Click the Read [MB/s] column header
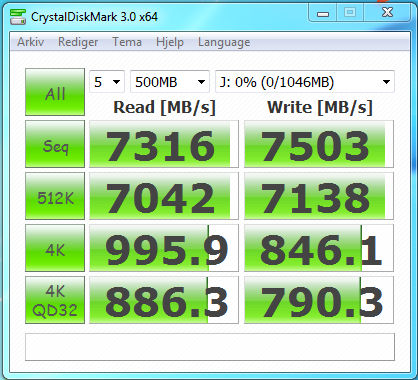The image size is (418, 380). tap(165, 107)
